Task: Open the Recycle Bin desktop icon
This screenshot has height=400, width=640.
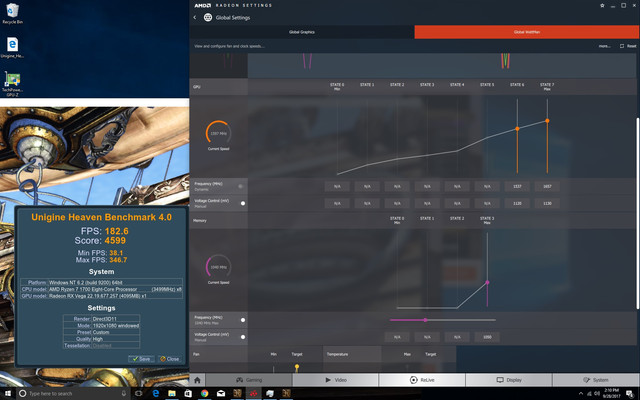Action: tap(13, 13)
